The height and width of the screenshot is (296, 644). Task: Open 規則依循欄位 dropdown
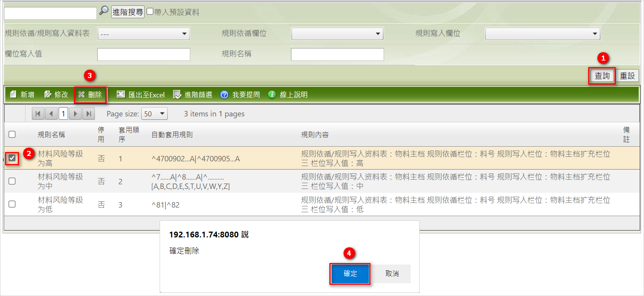click(x=337, y=34)
